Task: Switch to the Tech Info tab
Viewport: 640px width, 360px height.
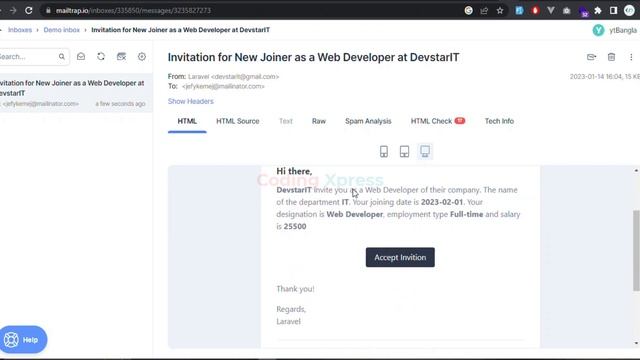Action: (x=499, y=121)
